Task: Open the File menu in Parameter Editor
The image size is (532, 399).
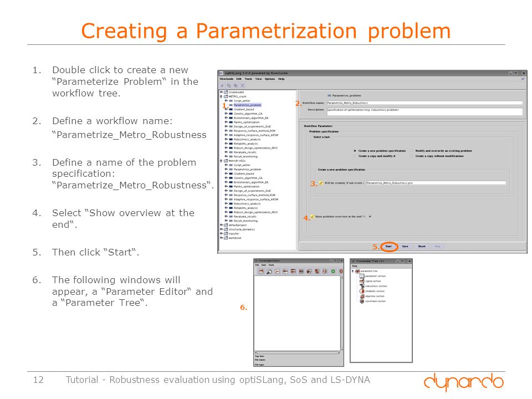Action: coord(257,265)
